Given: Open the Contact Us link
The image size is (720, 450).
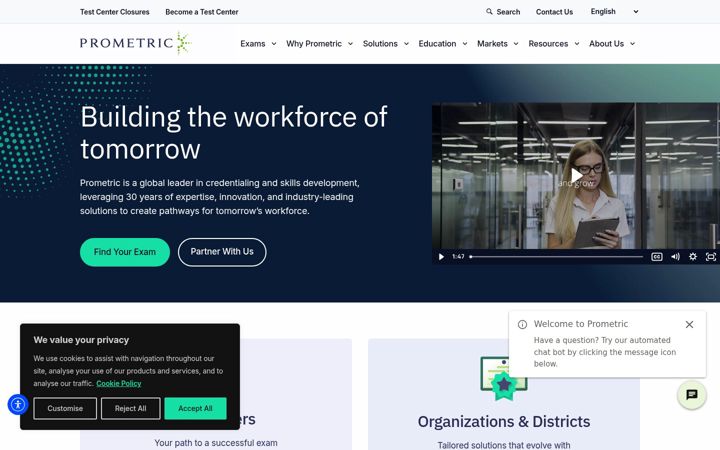Looking at the screenshot, I should [x=554, y=12].
